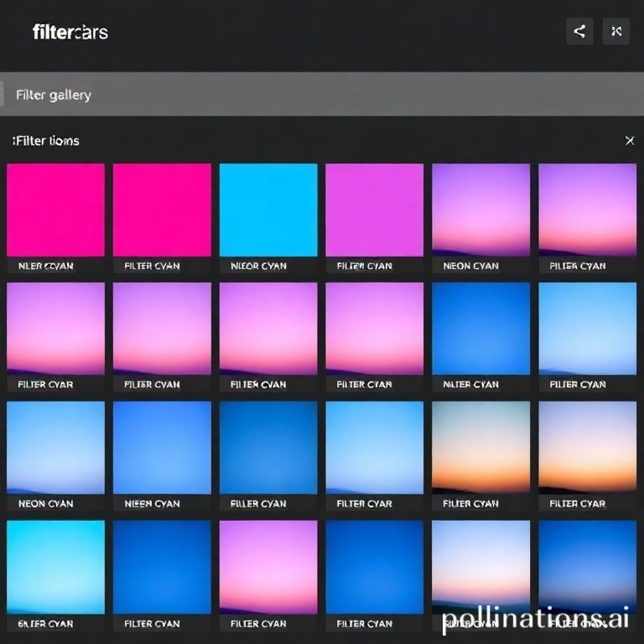
Task: Open the purple-pink sunset thumbnail in bottom row
Action: point(268,567)
